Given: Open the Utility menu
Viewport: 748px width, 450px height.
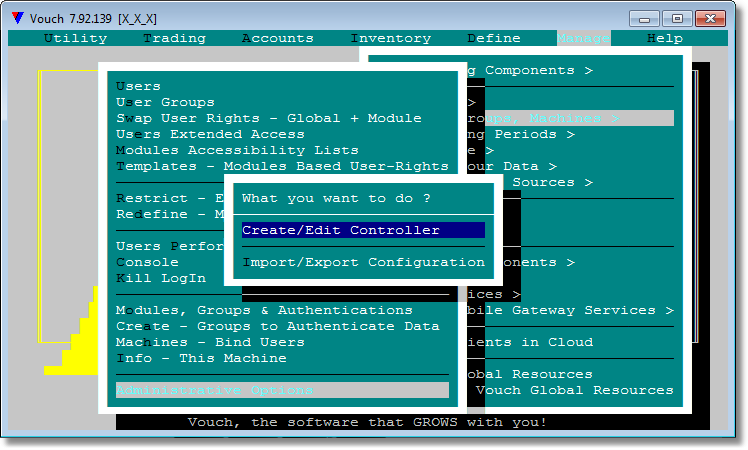Looking at the screenshot, I should point(75,38).
